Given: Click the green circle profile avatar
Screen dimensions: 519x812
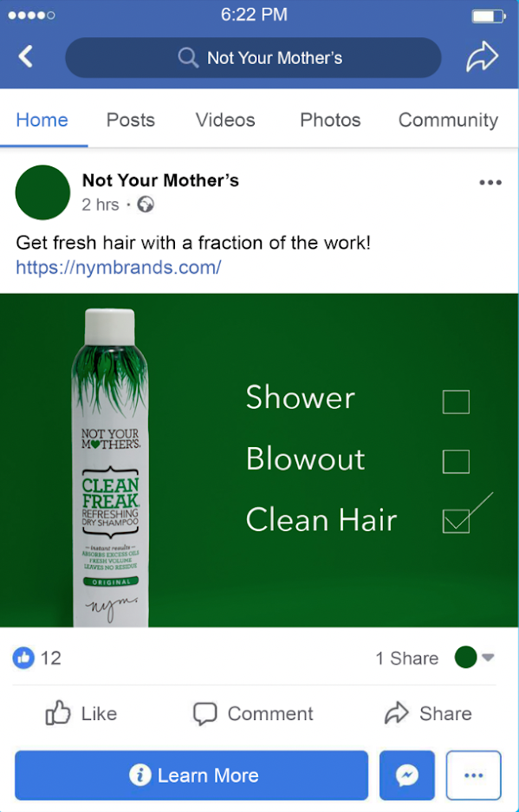Looking at the screenshot, I should tap(42, 192).
